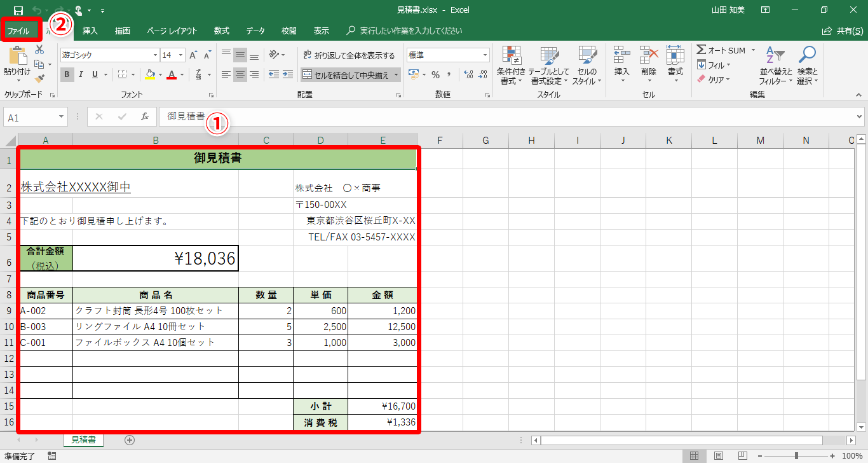Select the Format Painter brush icon
868x463 pixels.
39,79
